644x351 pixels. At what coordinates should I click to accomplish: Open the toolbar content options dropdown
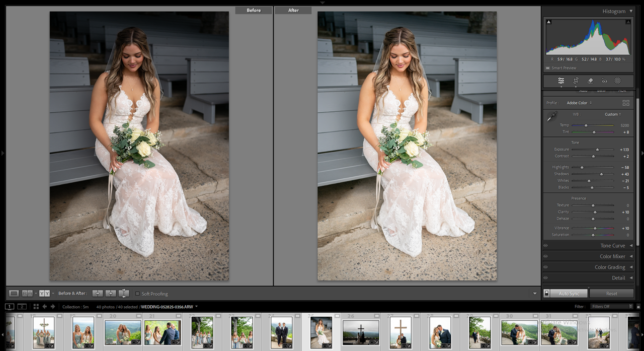[x=535, y=294]
